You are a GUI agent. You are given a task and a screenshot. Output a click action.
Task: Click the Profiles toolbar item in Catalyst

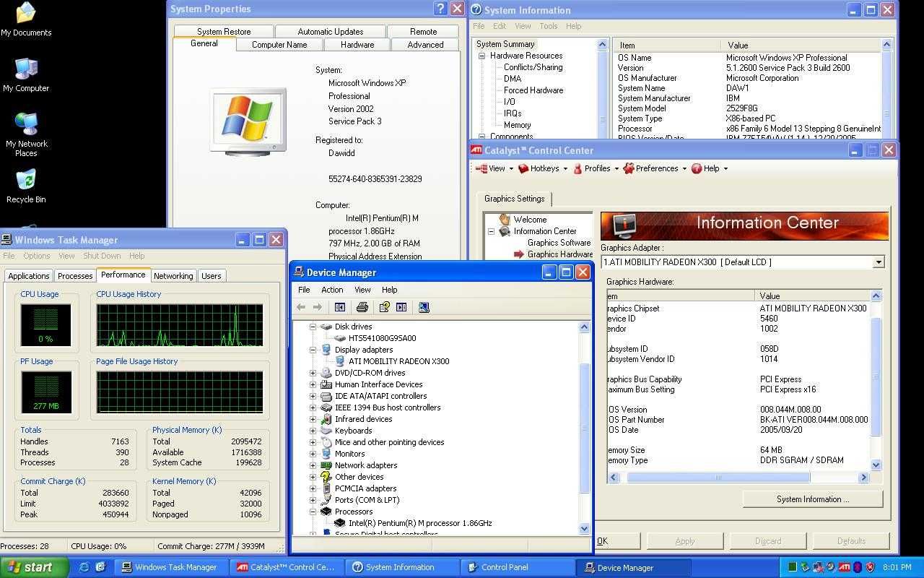click(596, 168)
